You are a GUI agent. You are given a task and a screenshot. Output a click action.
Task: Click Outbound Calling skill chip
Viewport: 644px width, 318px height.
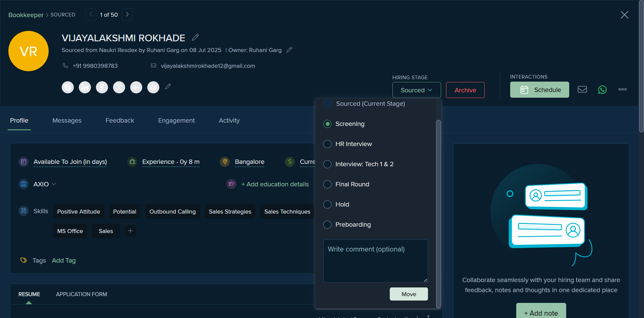tap(172, 212)
